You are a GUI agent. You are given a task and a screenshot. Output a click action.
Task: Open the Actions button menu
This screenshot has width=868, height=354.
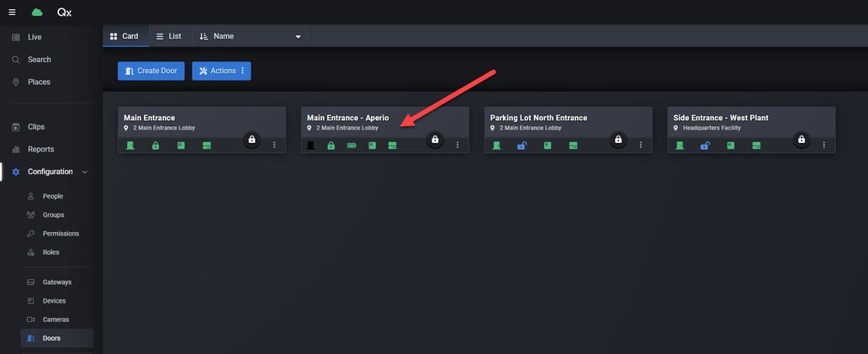pyautogui.click(x=221, y=71)
